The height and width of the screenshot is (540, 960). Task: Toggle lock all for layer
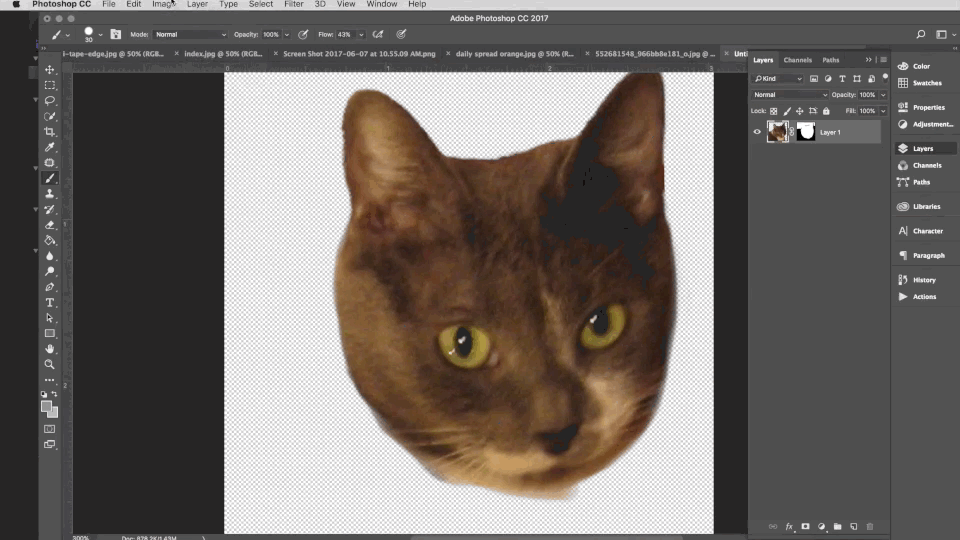tap(827, 111)
